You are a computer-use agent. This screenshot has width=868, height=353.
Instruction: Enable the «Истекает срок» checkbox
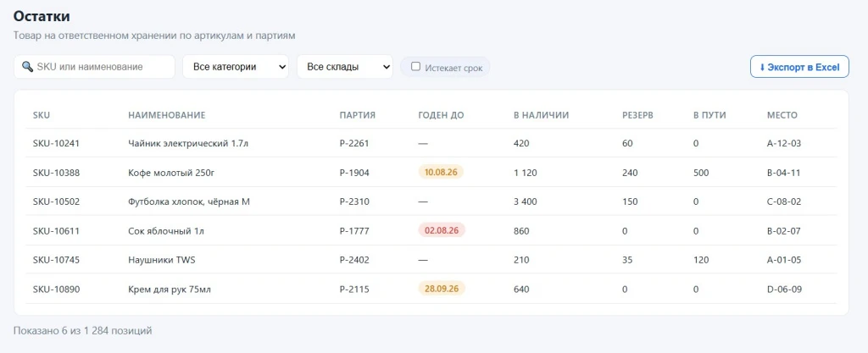coord(415,67)
